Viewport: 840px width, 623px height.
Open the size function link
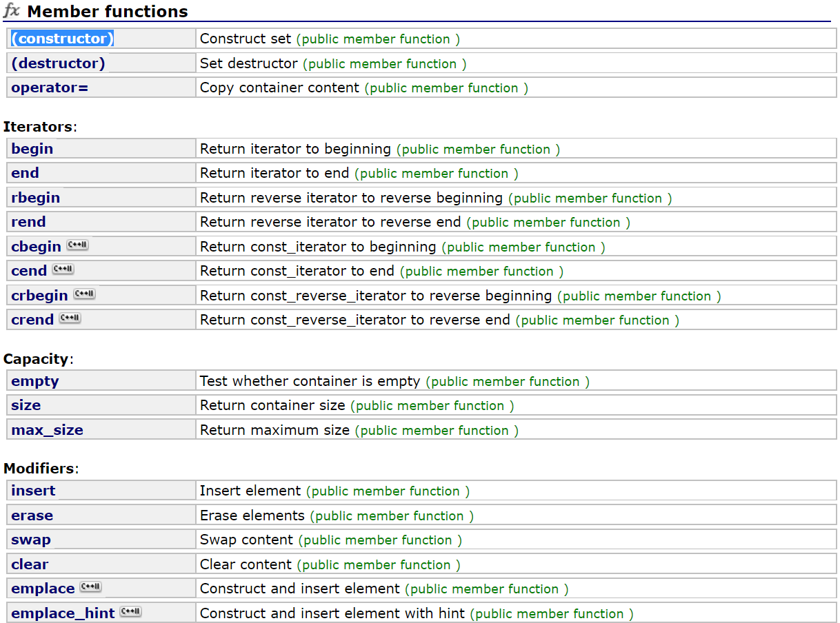pos(26,405)
